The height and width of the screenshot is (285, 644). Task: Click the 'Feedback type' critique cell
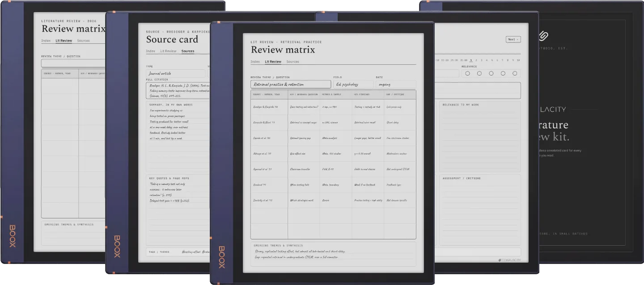pos(400,185)
